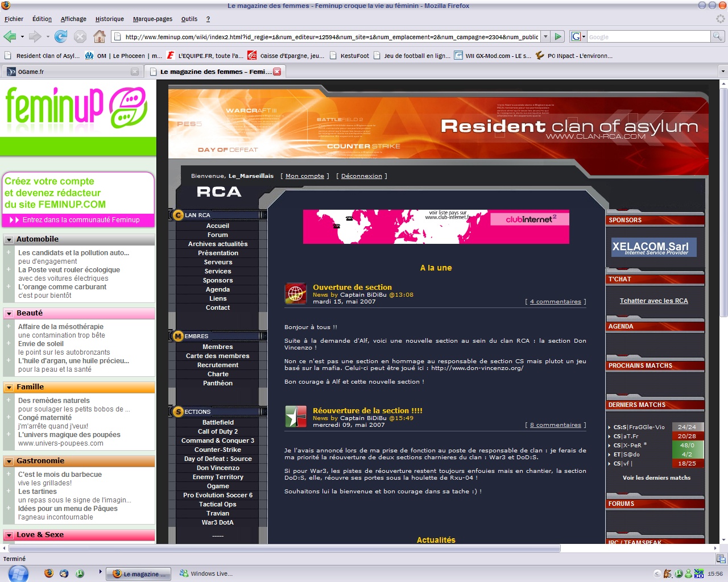Click the horizontal scrollbar at page bottom
The width and height of the screenshot is (728, 582).
coord(284,548)
